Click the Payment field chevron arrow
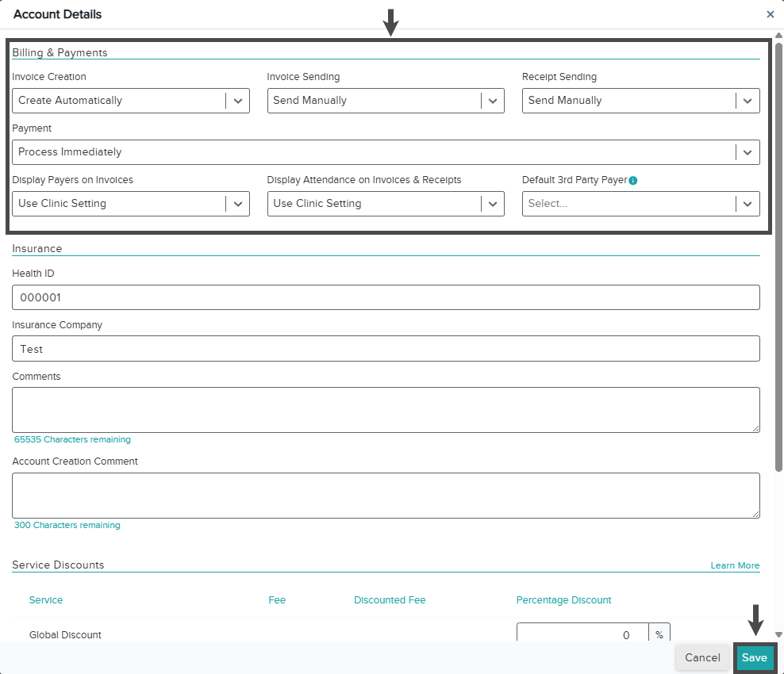784x674 pixels. coord(747,152)
